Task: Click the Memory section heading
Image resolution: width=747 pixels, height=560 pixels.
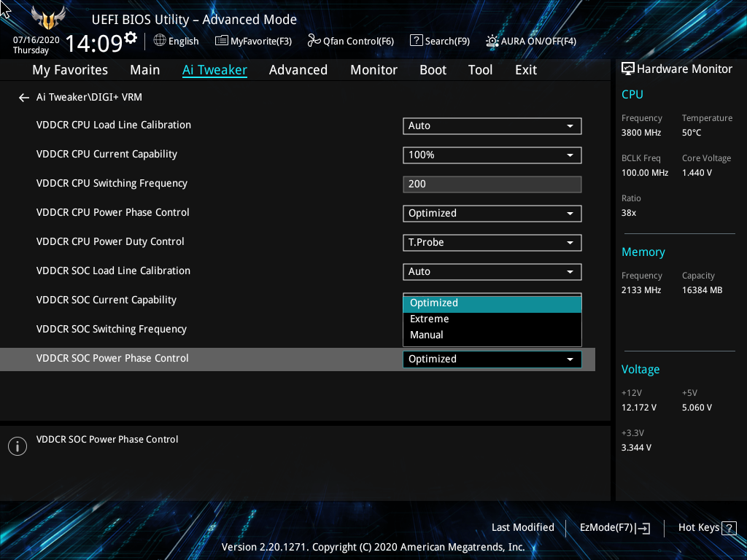Action: [x=643, y=252]
